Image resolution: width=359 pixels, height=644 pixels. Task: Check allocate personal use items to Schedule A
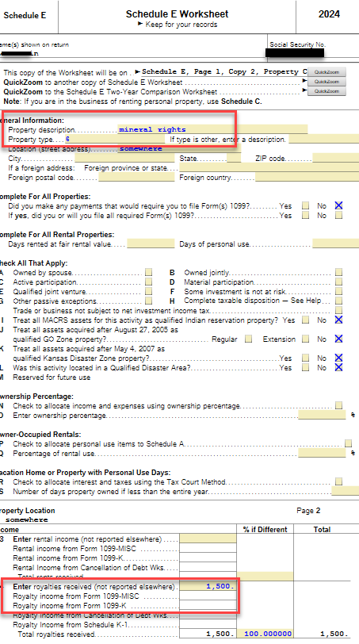point(348,443)
